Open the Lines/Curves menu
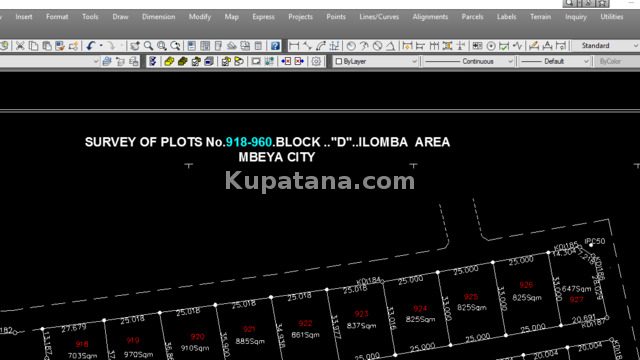640x360 pixels. point(379,17)
